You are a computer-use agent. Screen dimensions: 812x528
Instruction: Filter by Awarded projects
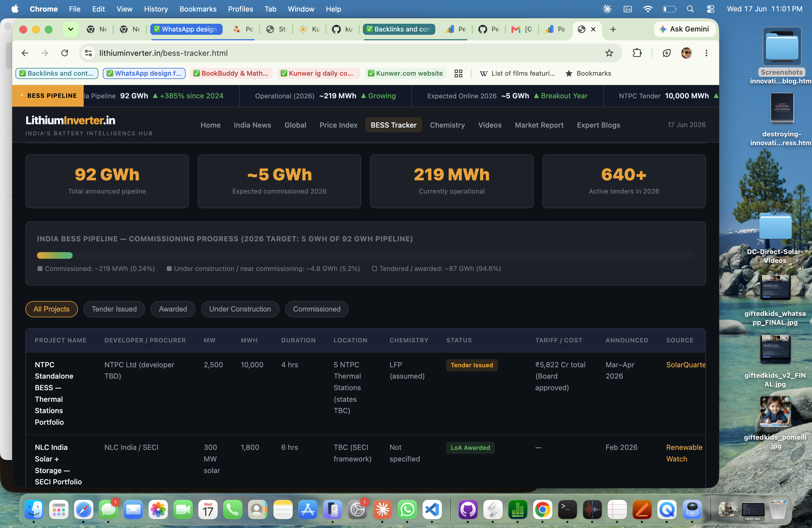point(173,309)
